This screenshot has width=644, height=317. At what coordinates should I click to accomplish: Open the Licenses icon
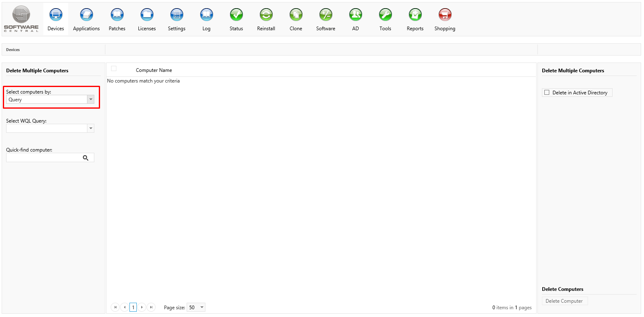(x=147, y=15)
